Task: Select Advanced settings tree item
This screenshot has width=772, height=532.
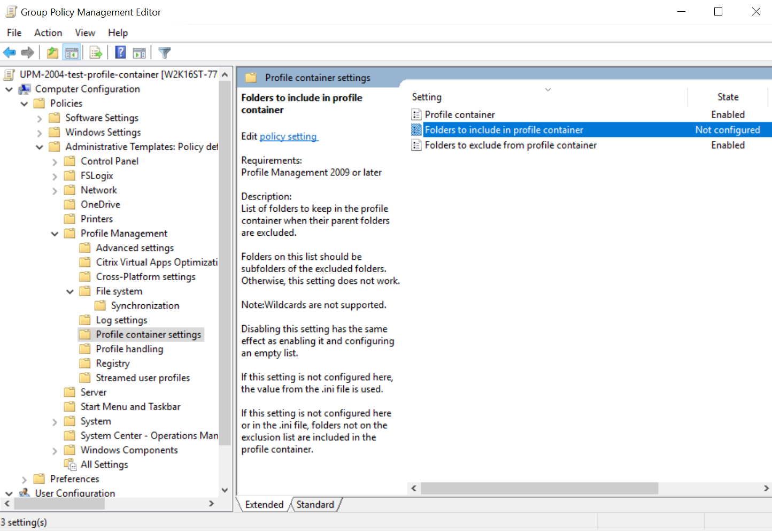Action: click(135, 248)
